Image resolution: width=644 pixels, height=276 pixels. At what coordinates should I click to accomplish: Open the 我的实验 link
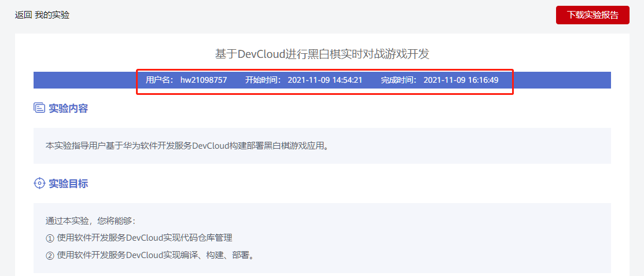click(x=52, y=15)
